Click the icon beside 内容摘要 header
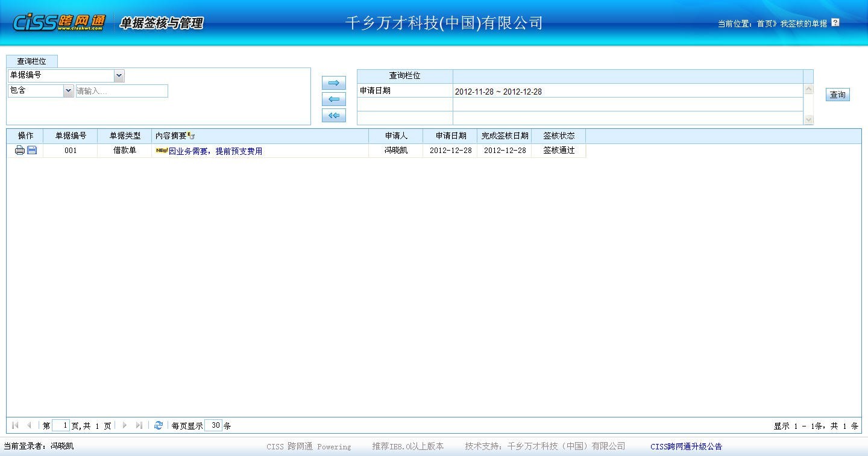This screenshot has width=868, height=456. tap(192, 136)
